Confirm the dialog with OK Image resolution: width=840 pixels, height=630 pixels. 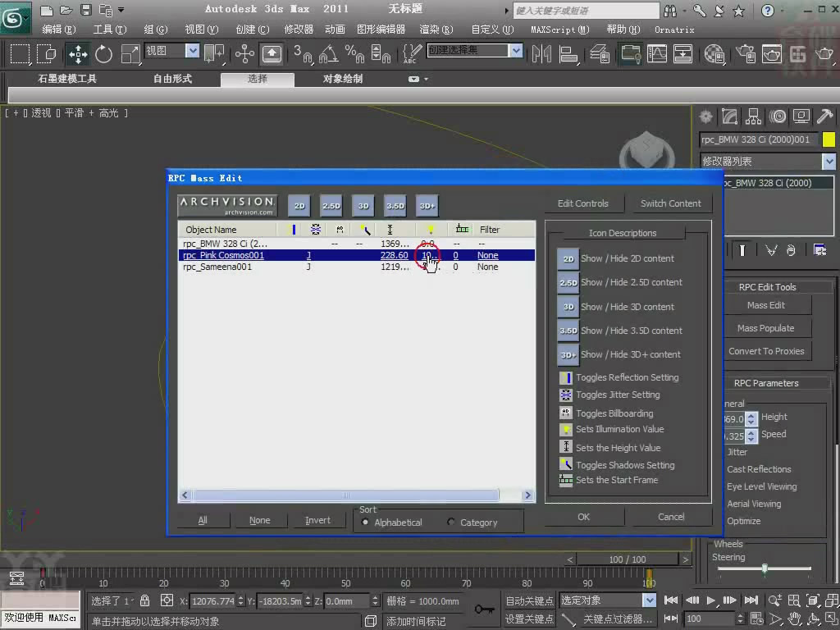point(584,517)
